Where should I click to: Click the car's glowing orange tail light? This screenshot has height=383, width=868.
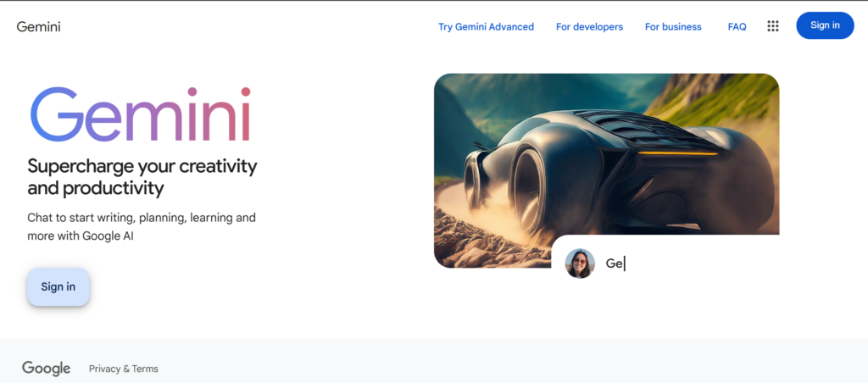677,153
